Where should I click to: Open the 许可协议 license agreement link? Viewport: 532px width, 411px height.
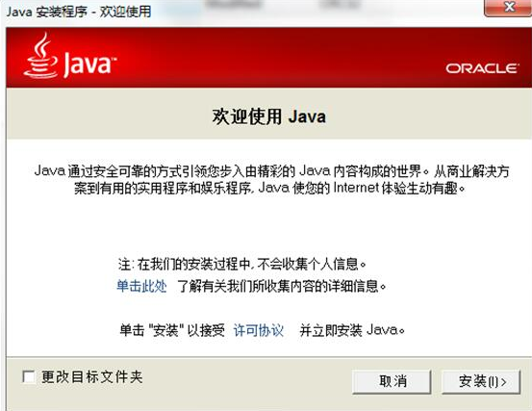(258, 330)
